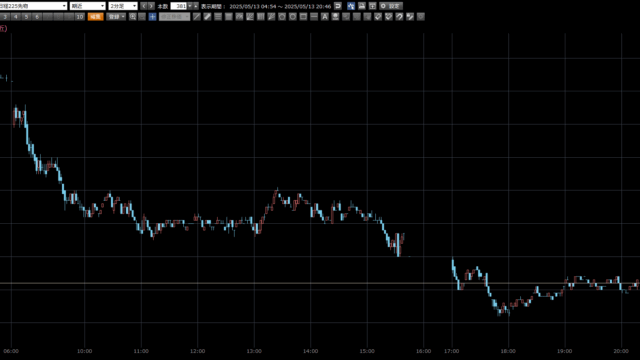This screenshot has height=360, width=640.
Task: Click the 10:00 time axis label
Action: [84, 351]
